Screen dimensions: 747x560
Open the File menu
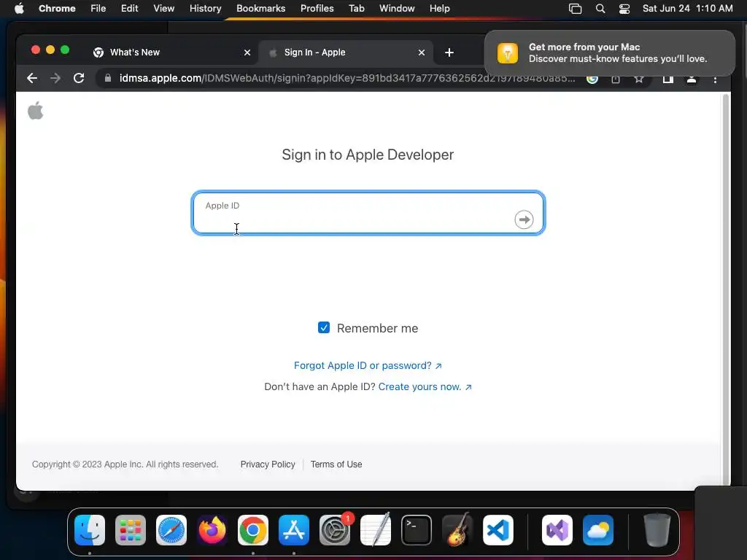click(x=98, y=9)
